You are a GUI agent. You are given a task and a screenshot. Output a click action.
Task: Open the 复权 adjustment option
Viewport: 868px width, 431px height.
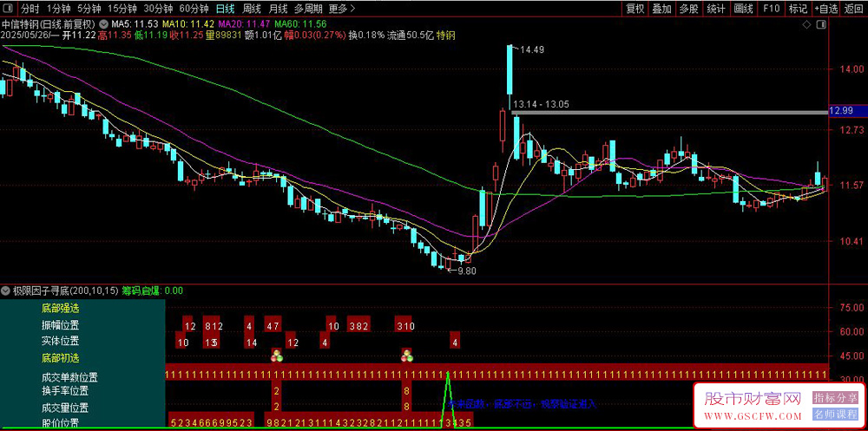(x=635, y=9)
